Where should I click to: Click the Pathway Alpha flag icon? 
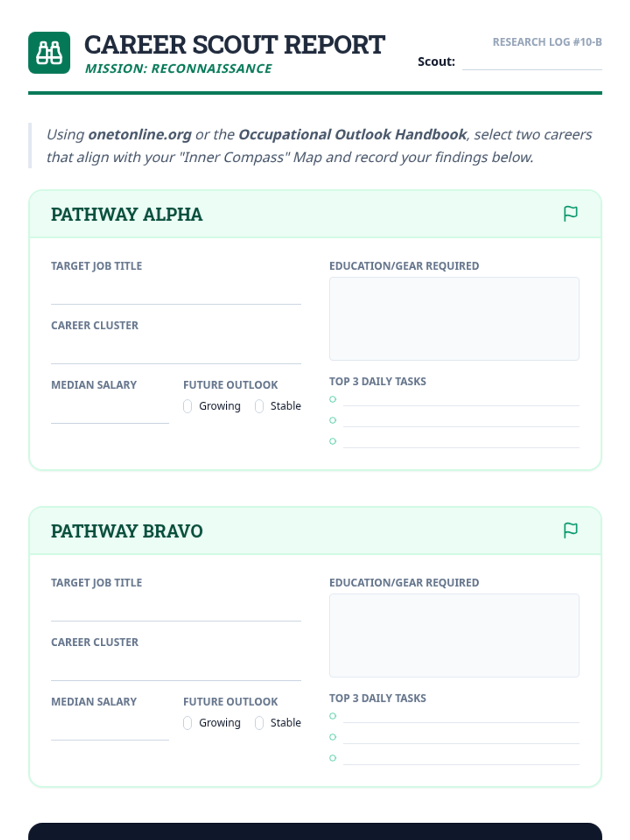coord(570,214)
